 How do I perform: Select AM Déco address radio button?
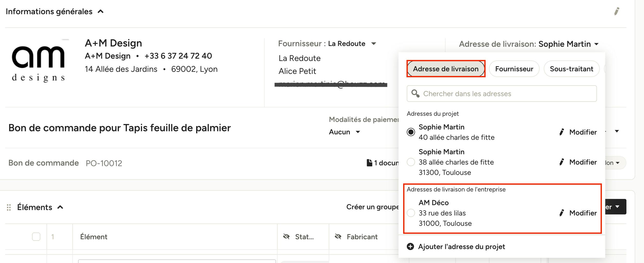coord(411,213)
